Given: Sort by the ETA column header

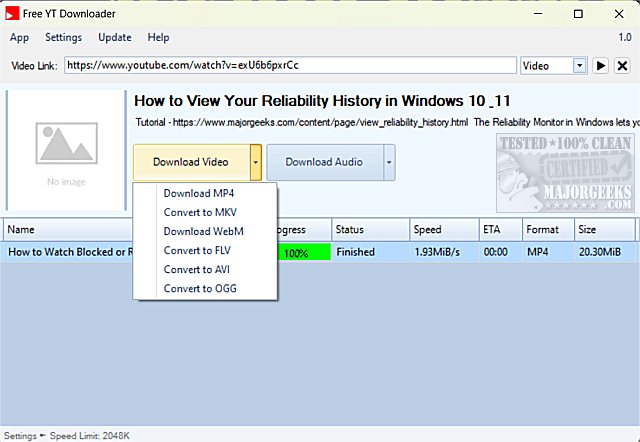Looking at the screenshot, I should coord(501,230).
